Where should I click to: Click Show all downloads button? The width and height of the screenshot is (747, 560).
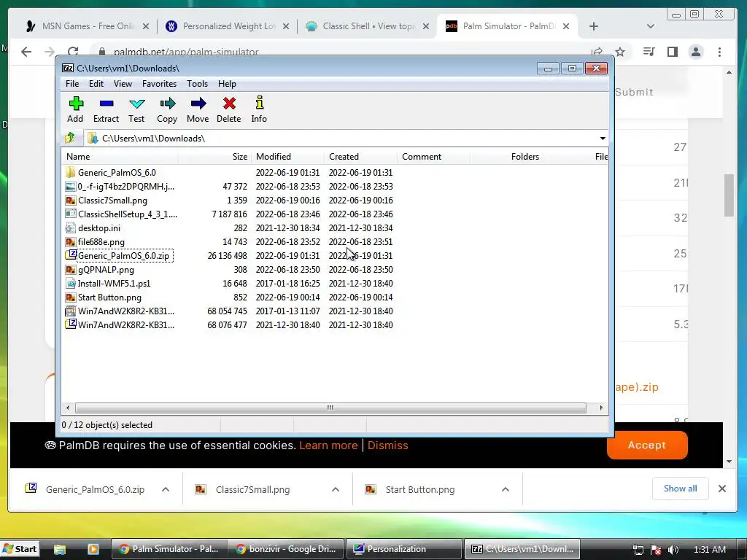(681, 489)
